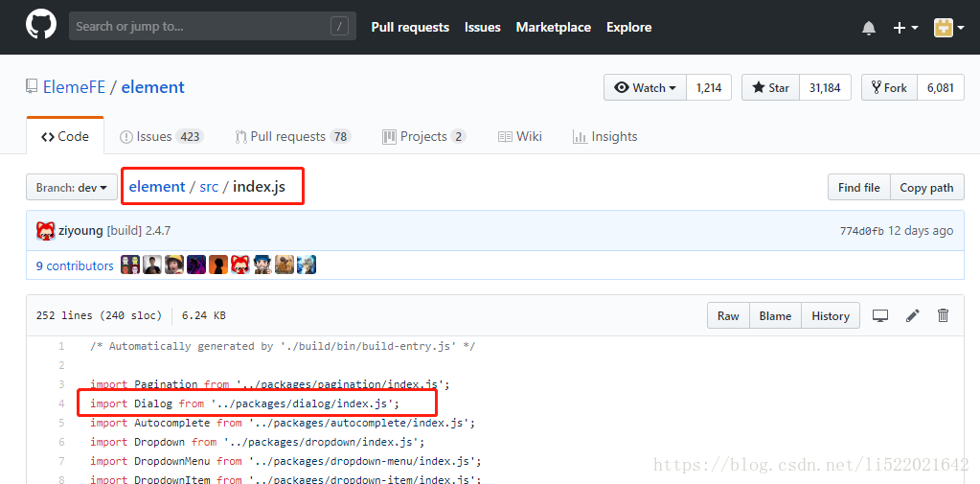Star the element repository
This screenshot has height=484, width=980.
[770, 87]
